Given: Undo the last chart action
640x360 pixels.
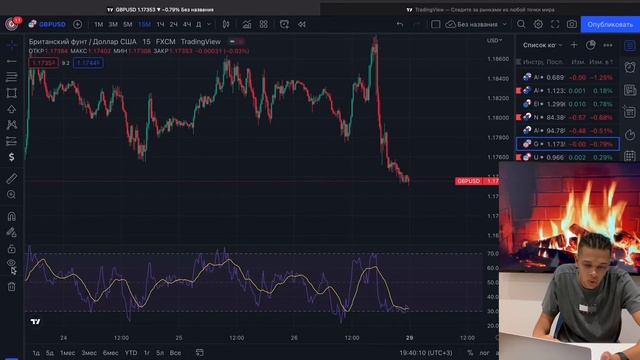Looking at the screenshot, I should [400, 24].
